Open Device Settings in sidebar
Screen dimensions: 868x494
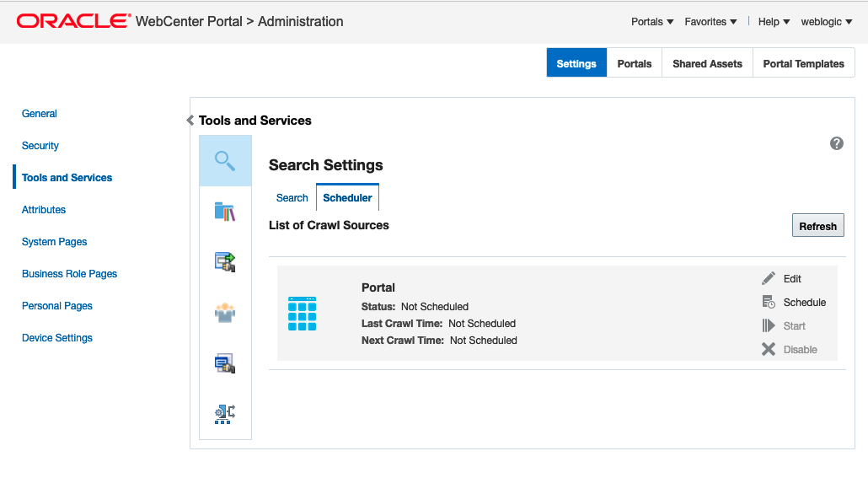pos(57,338)
